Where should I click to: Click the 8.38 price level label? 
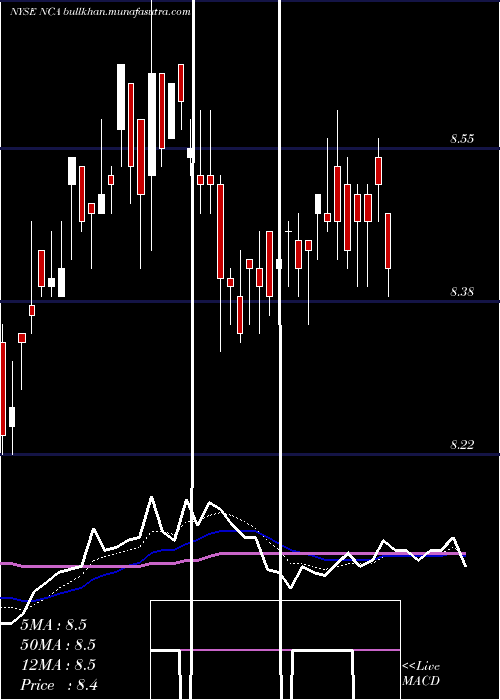click(x=462, y=292)
